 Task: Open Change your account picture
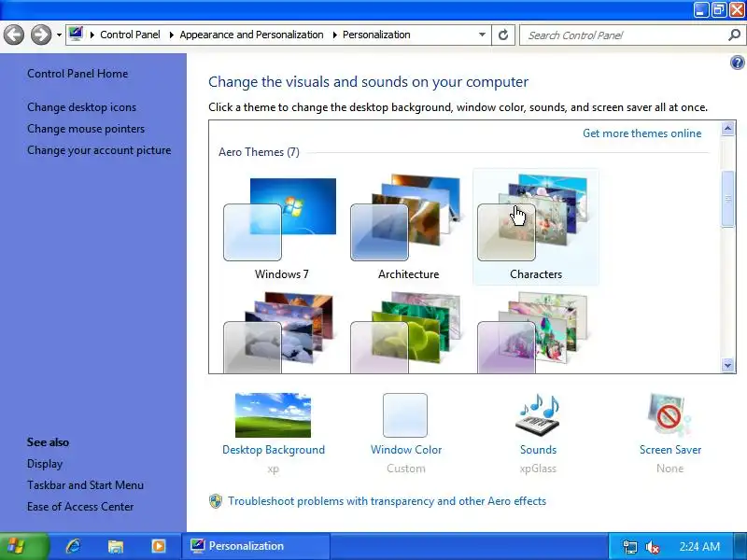[99, 150]
